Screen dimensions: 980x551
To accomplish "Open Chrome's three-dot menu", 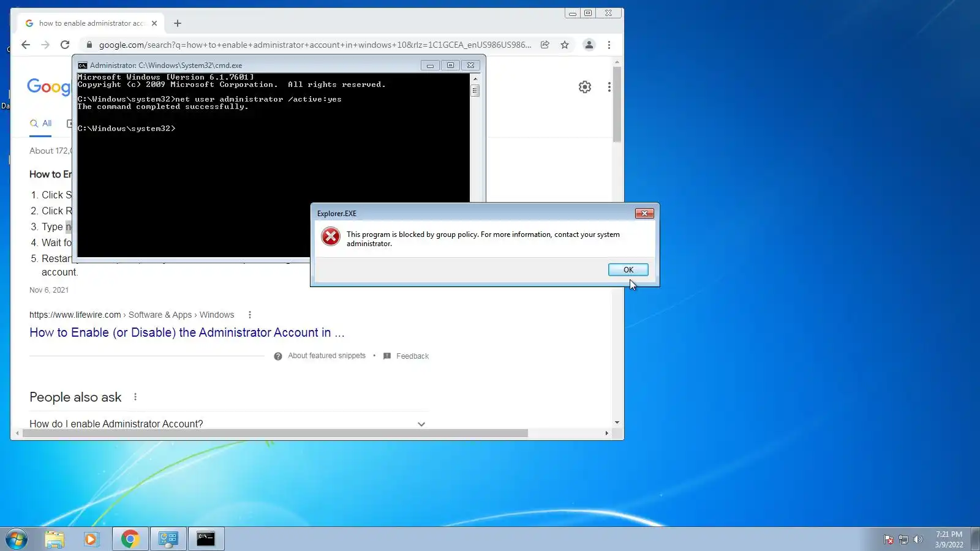I will coord(609,45).
